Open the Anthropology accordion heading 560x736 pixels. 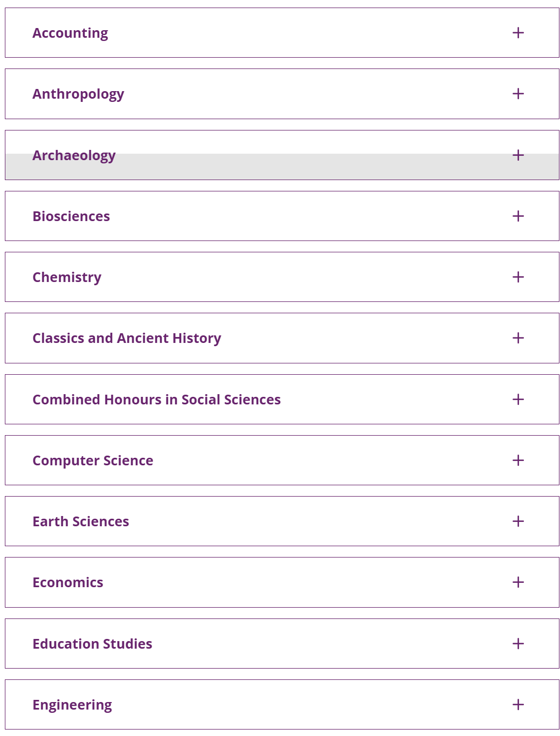pos(78,94)
